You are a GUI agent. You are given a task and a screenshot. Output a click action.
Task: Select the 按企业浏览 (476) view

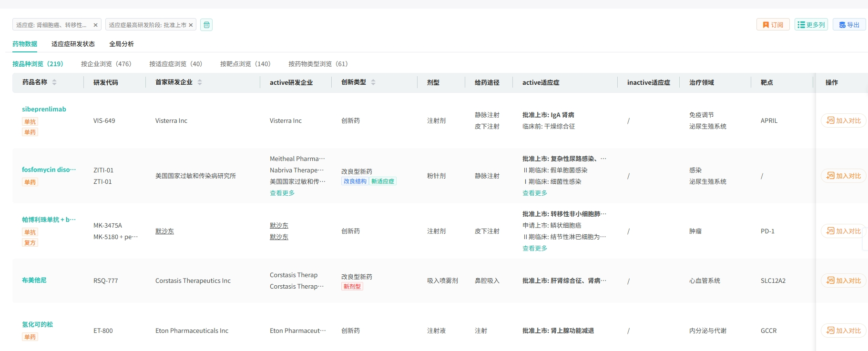click(x=106, y=64)
